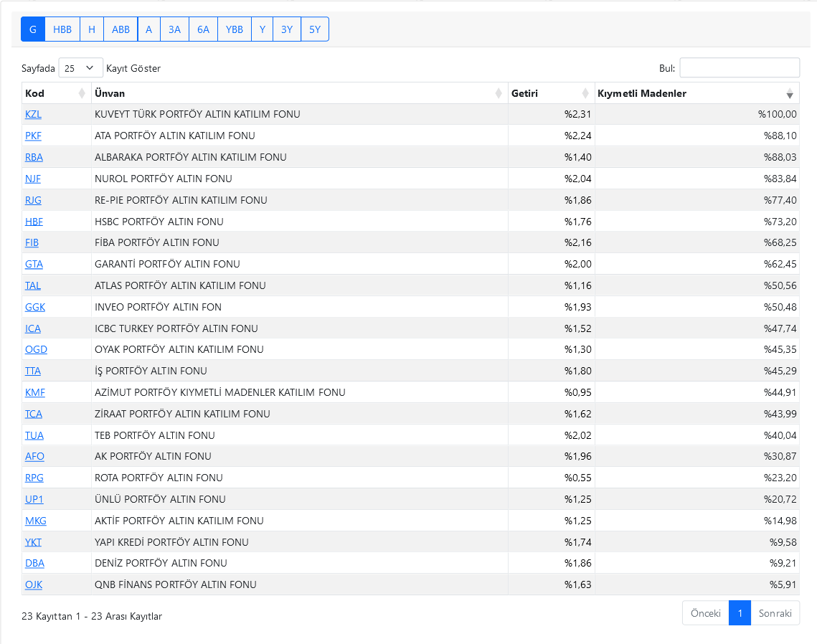This screenshot has width=817, height=644.
Task: Open the OJK fund link
Action: 33,584
